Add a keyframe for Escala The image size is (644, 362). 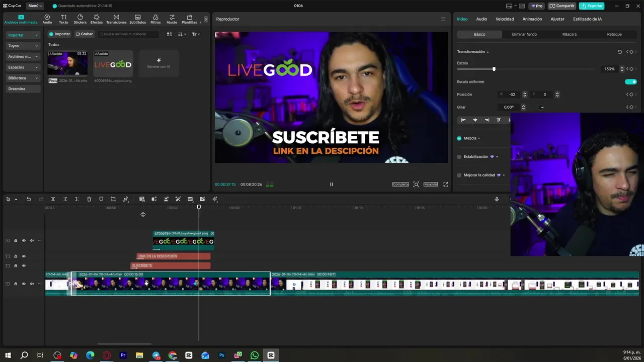click(631, 69)
